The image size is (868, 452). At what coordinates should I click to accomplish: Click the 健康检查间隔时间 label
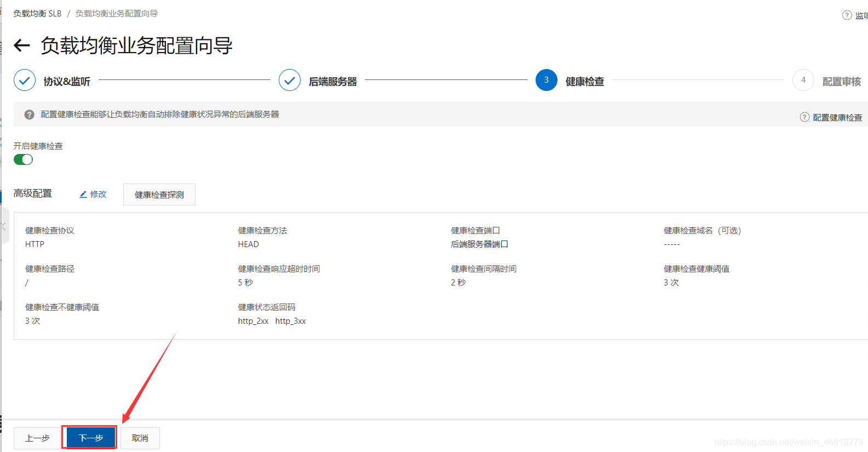pos(484,269)
